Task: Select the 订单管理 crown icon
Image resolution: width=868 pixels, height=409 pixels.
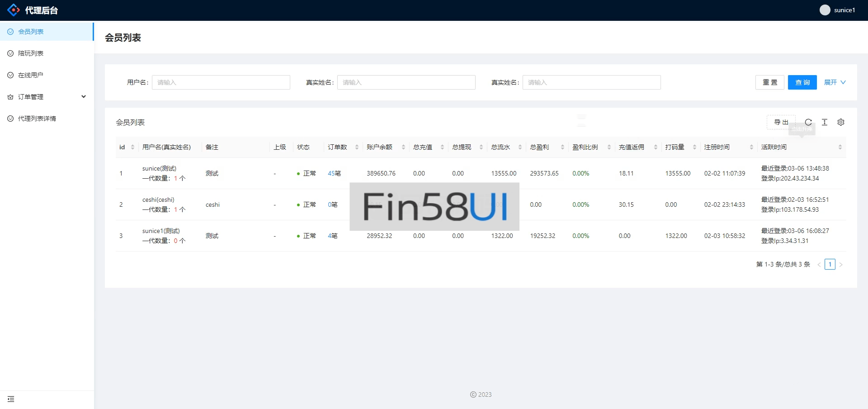Action: (x=10, y=96)
